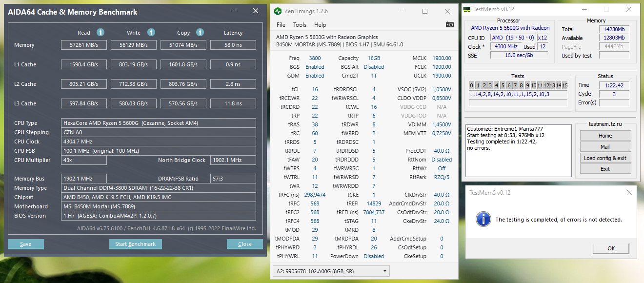Image resolution: width=644 pixels, height=283 pixels.
Task: Click the Memory Copy value 51074 MB/s
Action: click(183, 45)
